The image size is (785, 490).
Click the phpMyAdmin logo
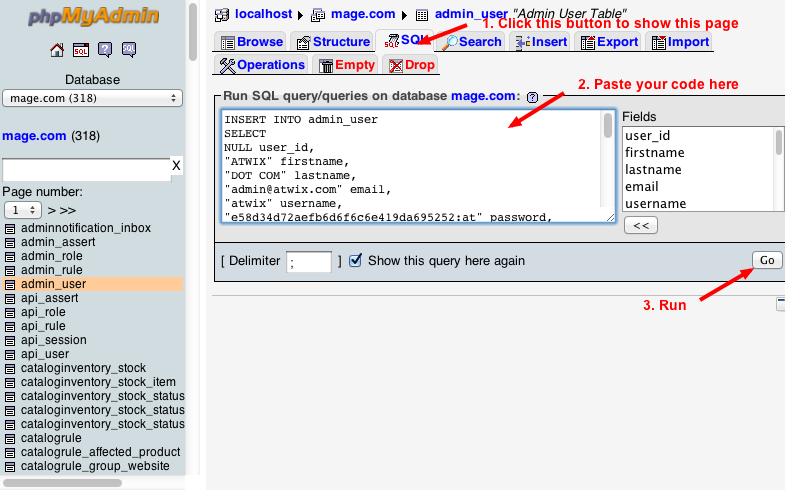[94, 16]
